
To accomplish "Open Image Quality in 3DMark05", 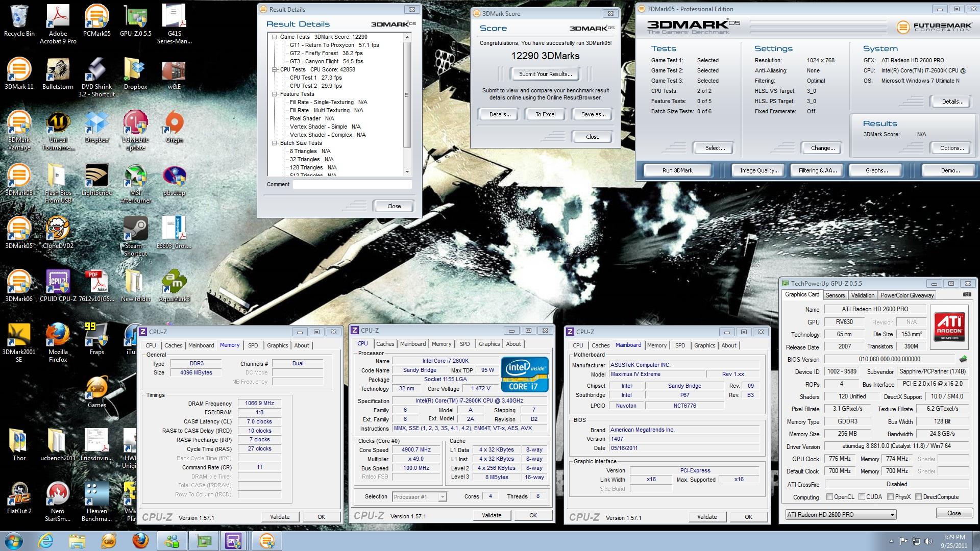I will (759, 170).
